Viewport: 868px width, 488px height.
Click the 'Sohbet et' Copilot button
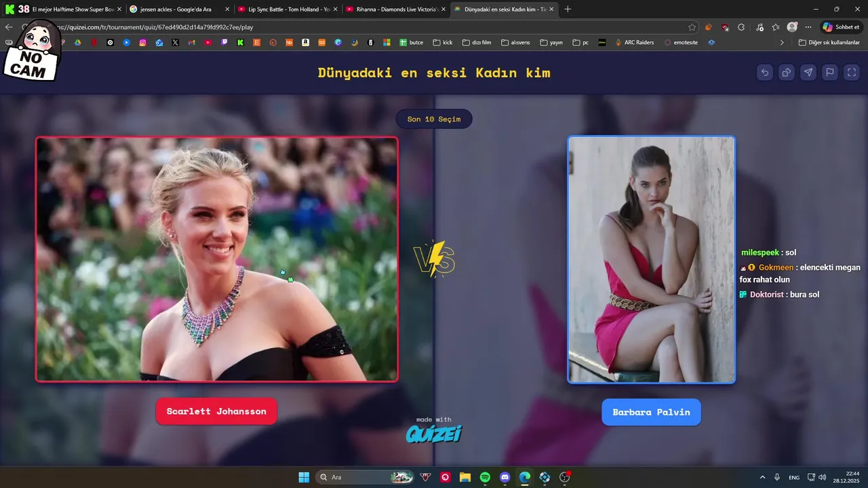coord(841,27)
